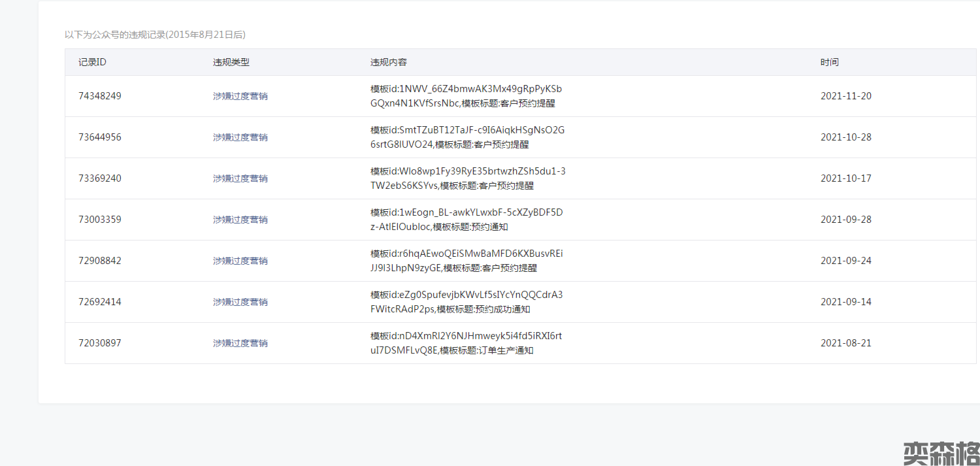The width and height of the screenshot is (980, 466).
Task: Click the date 2021-09-28
Action: click(x=845, y=220)
